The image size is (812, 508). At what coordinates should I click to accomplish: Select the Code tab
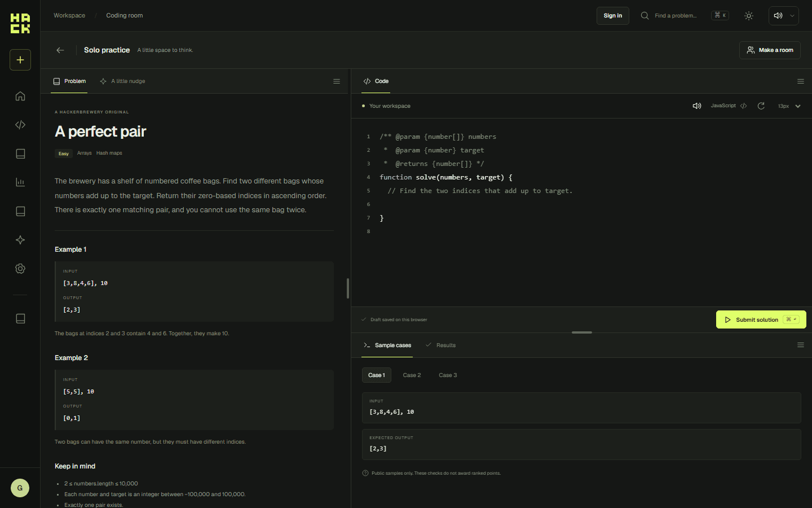(x=376, y=81)
